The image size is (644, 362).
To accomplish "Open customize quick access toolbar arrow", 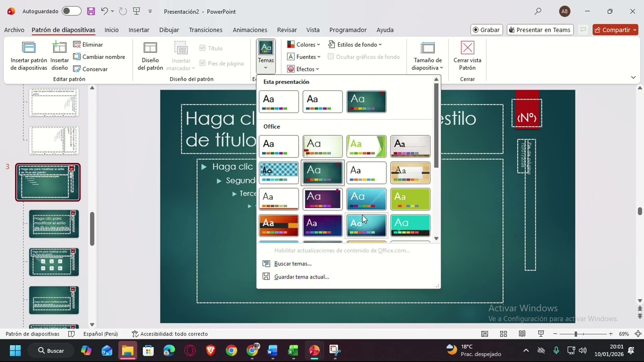I will tap(150, 11).
